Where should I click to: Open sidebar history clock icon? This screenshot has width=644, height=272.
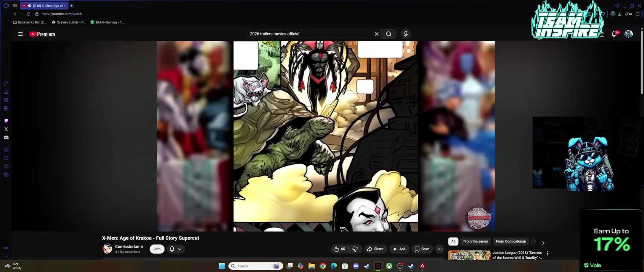coord(6,158)
